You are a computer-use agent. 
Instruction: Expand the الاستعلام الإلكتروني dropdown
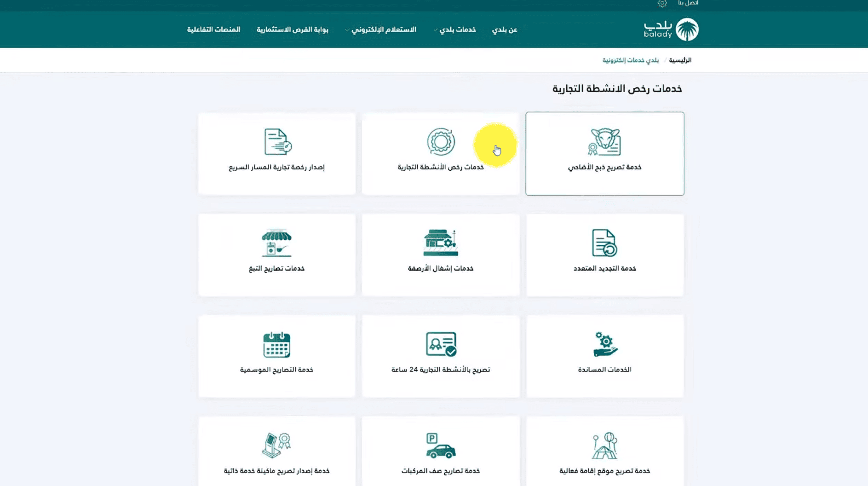[381, 29]
